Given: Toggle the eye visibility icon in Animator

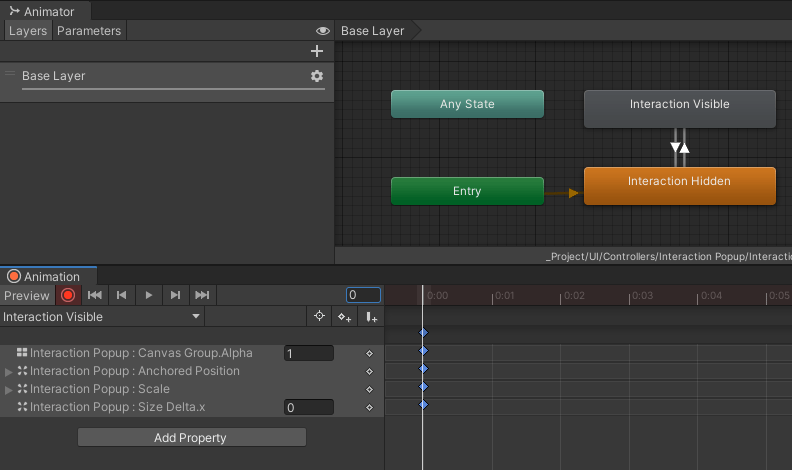Looking at the screenshot, I should 322,31.
